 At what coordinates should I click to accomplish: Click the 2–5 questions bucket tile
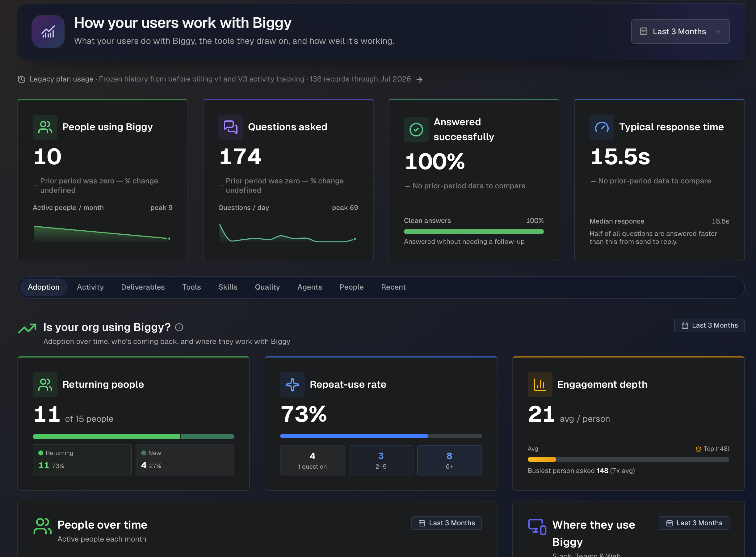(381, 460)
